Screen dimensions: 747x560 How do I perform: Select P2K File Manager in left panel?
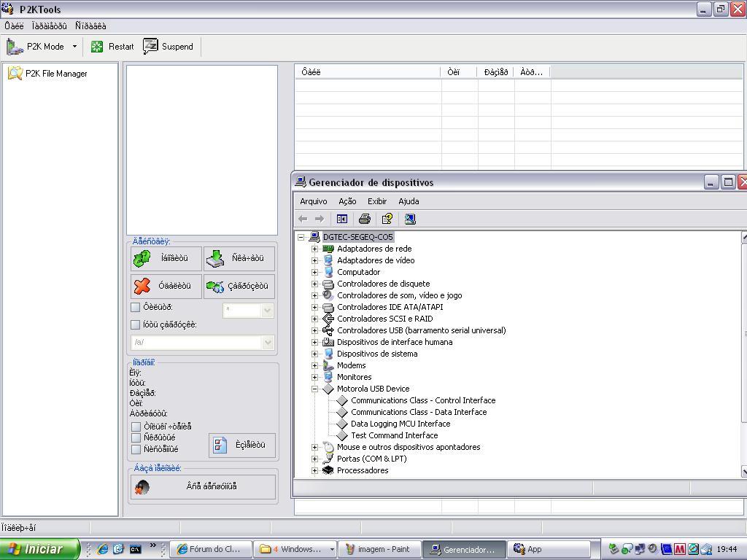pyautogui.click(x=47, y=74)
